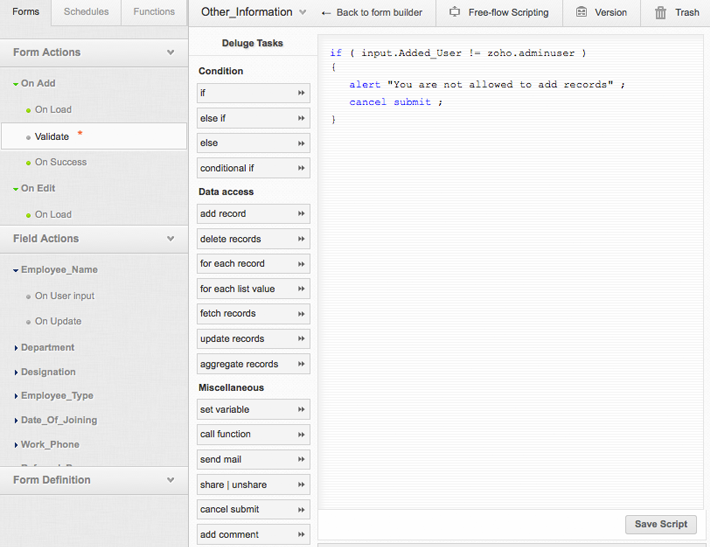Collapse the Employee_Name field tree
710x547 pixels.
click(16, 270)
